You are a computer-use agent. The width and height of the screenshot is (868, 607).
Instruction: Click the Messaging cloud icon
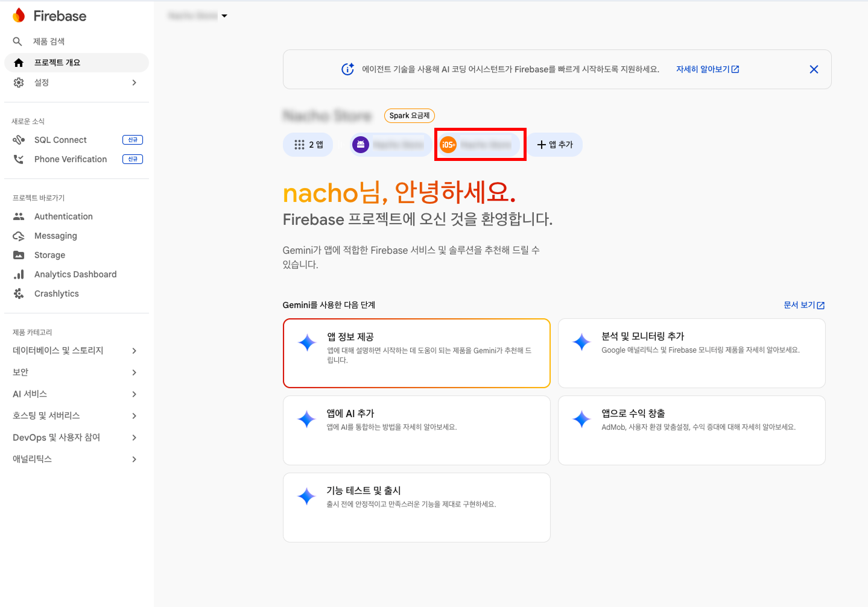pyautogui.click(x=19, y=236)
